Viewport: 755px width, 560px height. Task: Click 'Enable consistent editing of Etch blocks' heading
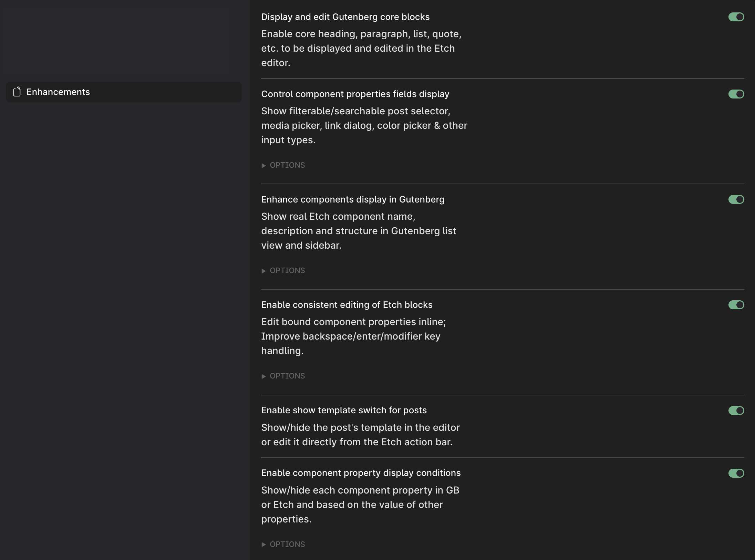(347, 305)
